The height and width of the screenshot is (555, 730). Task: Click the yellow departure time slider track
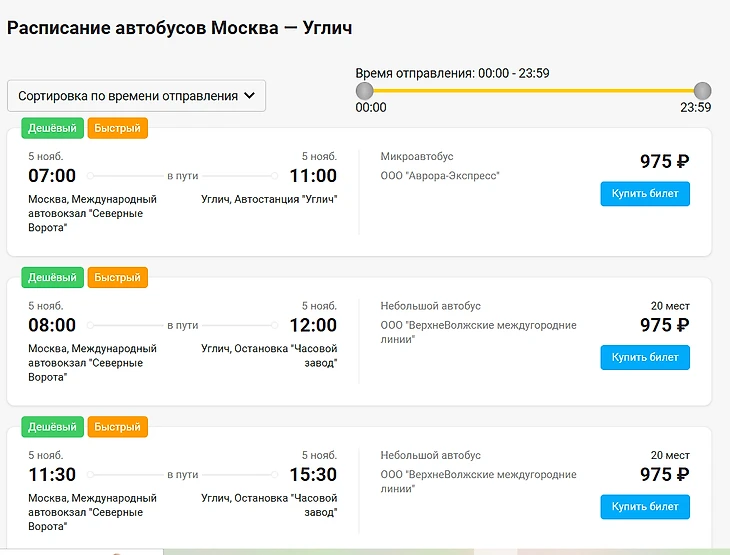[533, 91]
